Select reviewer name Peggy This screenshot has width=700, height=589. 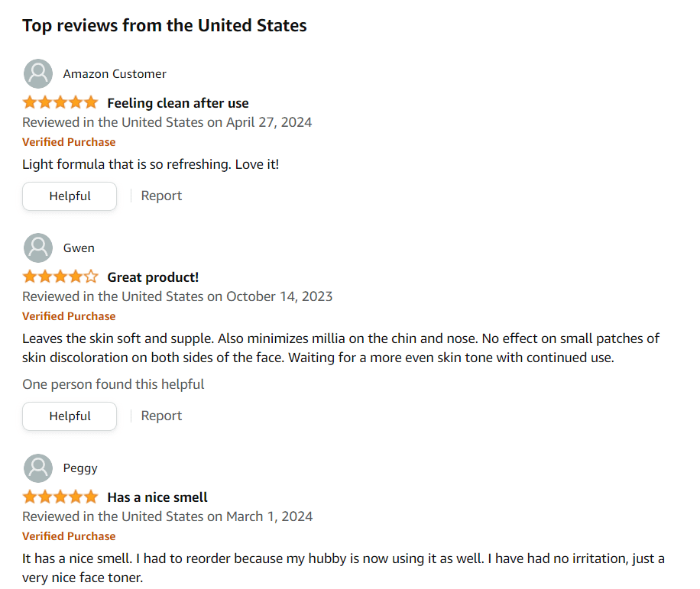80,468
